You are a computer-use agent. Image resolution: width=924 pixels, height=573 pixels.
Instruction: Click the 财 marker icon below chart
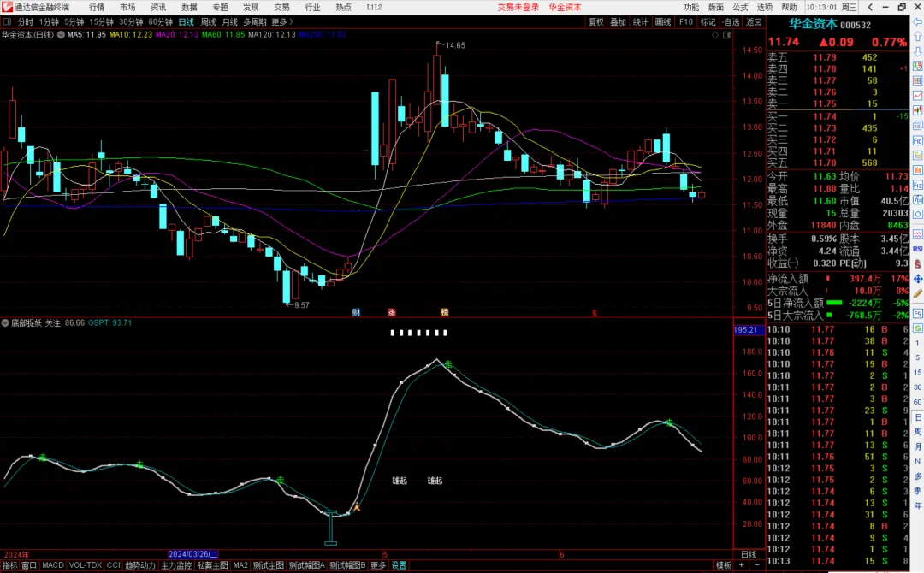[357, 313]
